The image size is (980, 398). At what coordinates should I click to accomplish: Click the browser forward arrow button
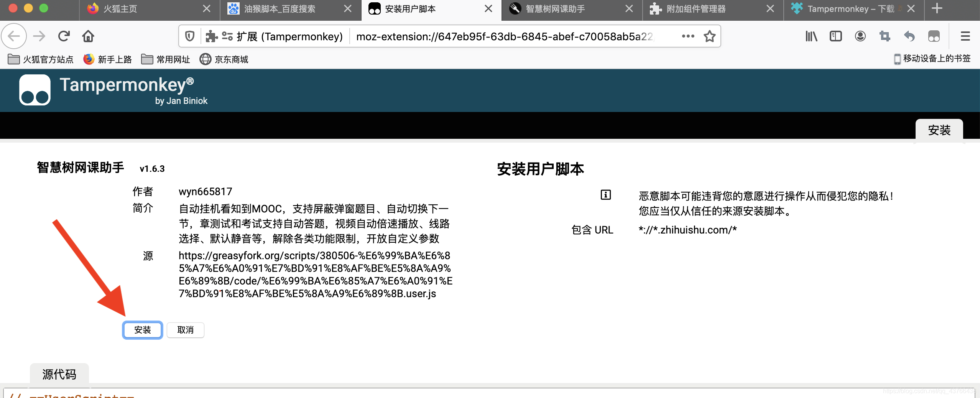coord(39,36)
